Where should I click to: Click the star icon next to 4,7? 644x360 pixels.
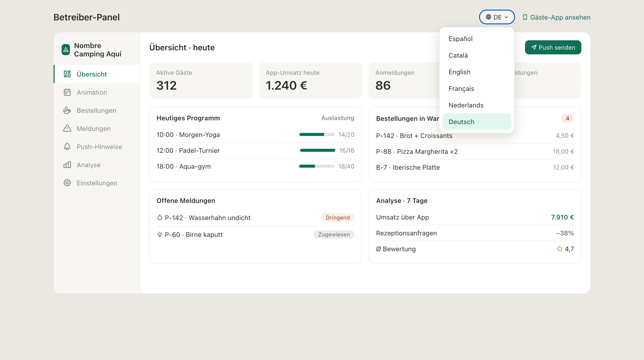(559, 249)
